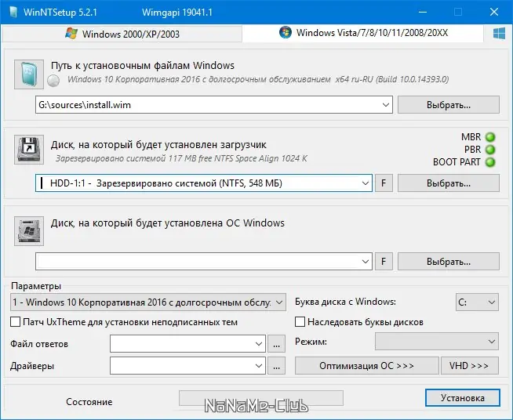Click the 'Драйверы' label
This screenshot has height=420, width=513.
(x=32, y=366)
